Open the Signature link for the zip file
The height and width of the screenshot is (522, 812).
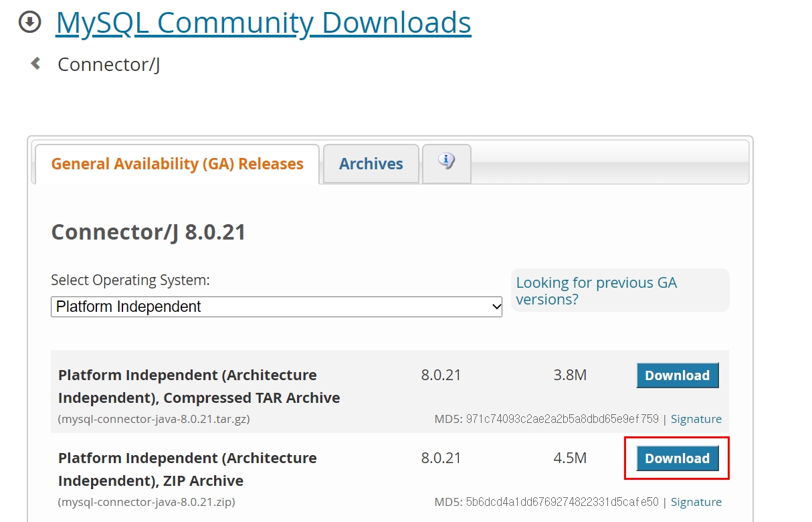coord(696,502)
